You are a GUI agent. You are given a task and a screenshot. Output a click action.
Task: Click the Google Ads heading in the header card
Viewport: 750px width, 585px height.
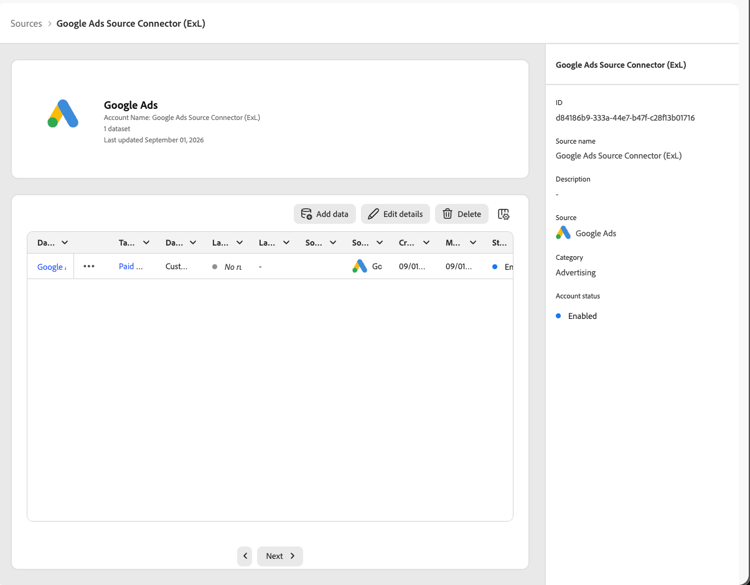coord(131,105)
